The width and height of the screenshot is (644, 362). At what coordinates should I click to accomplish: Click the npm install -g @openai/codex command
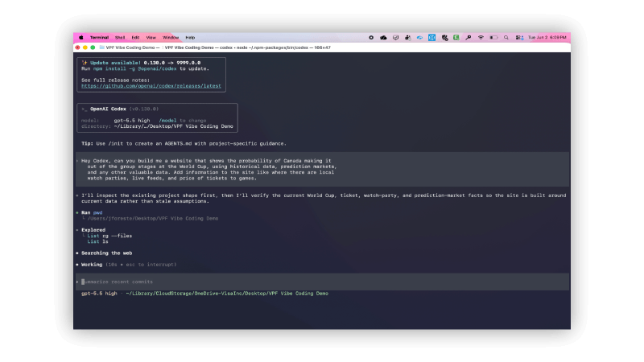pyautogui.click(x=134, y=68)
